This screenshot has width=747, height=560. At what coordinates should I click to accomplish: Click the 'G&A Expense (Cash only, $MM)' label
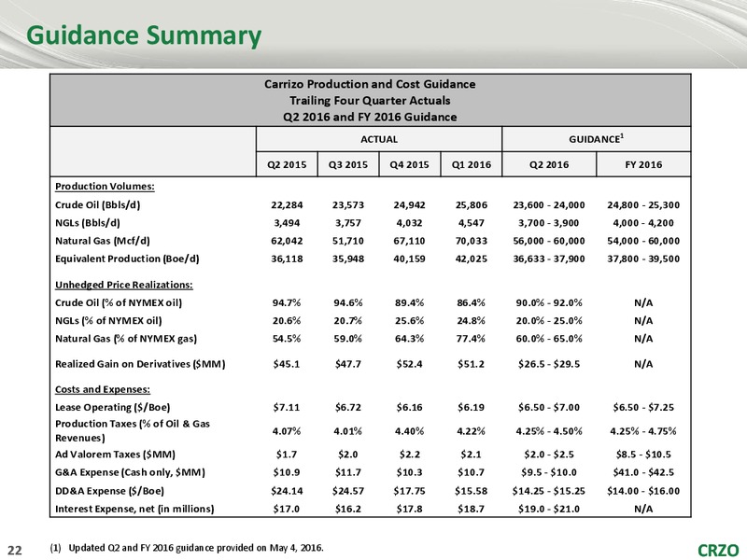(130, 473)
